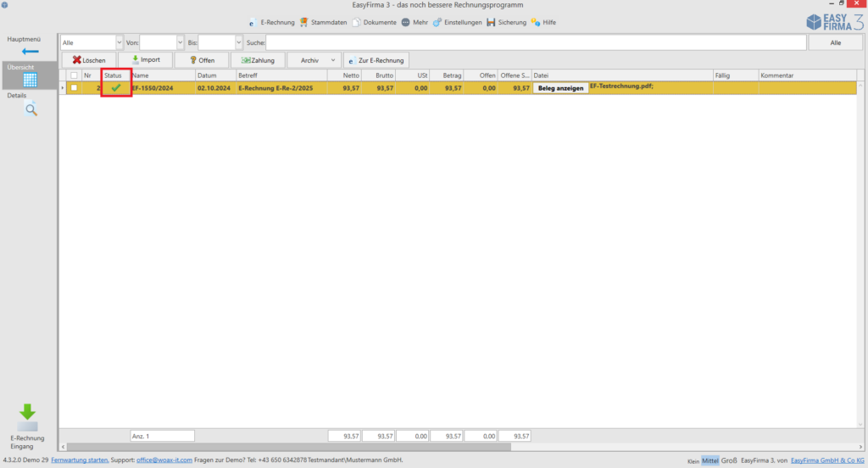Select the E-Rechnung E-Re-2/2025 subject cell
The width and height of the screenshot is (868, 468).
pyautogui.click(x=281, y=88)
